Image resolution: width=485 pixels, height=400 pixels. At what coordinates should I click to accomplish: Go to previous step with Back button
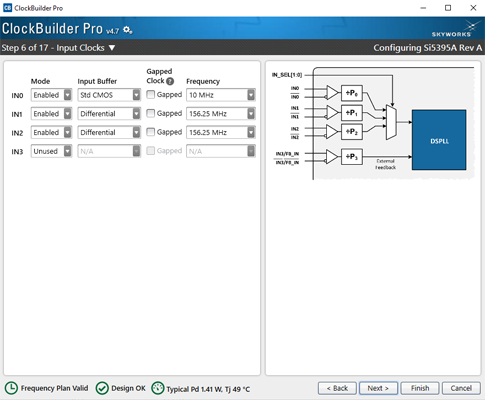coord(337,388)
